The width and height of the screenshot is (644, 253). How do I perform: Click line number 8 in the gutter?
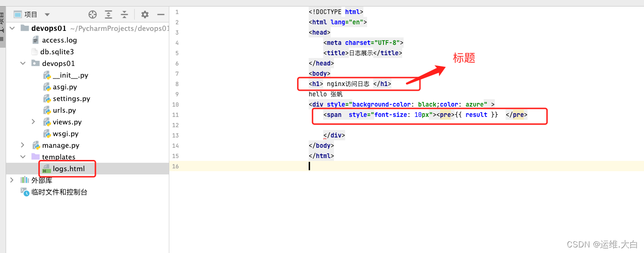[177, 84]
